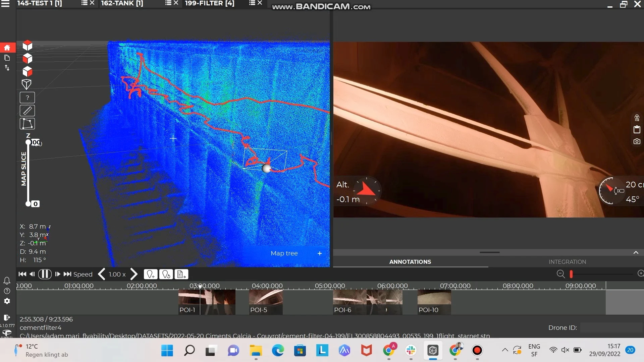Click the 29/09/2022 taskbar clock
Image resolution: width=644 pixels, height=362 pixels.
[605, 350]
